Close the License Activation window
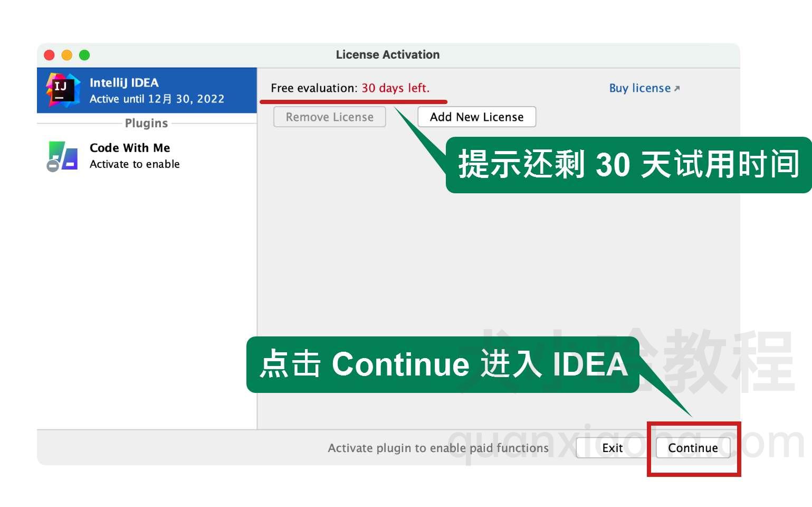812x507 pixels. coord(50,55)
